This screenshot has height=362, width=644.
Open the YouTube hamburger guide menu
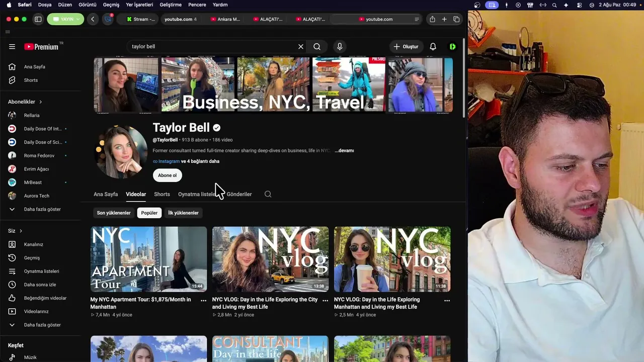12,47
